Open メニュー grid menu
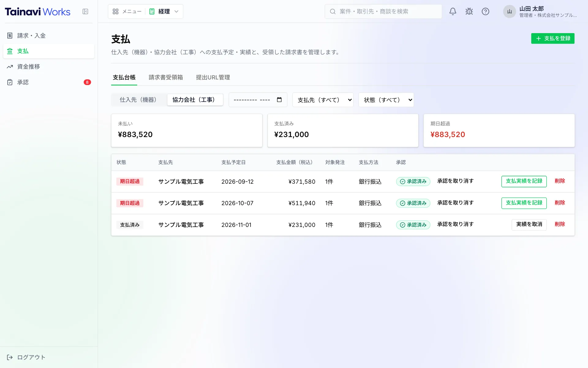This screenshot has width=588, height=368. click(127, 12)
